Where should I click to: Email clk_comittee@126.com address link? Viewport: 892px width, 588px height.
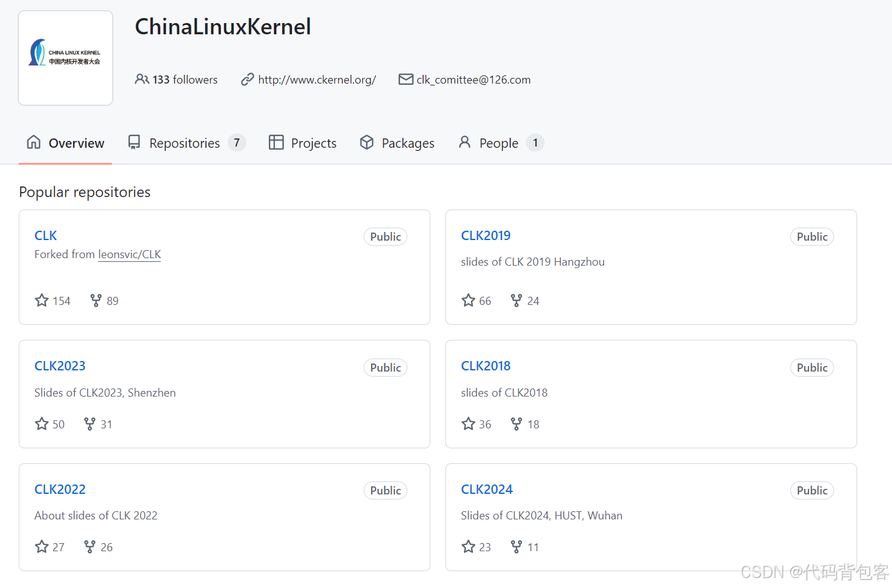click(x=473, y=80)
